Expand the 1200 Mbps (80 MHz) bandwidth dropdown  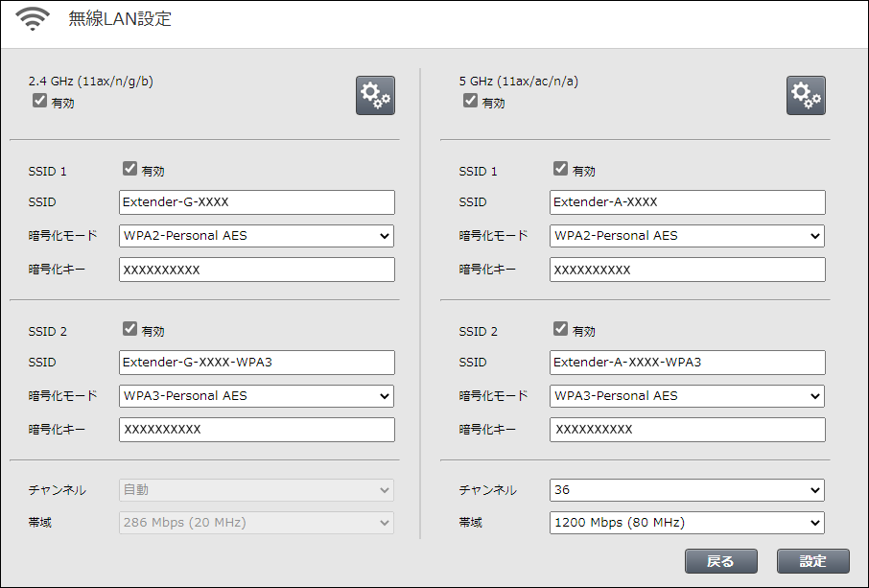687,523
